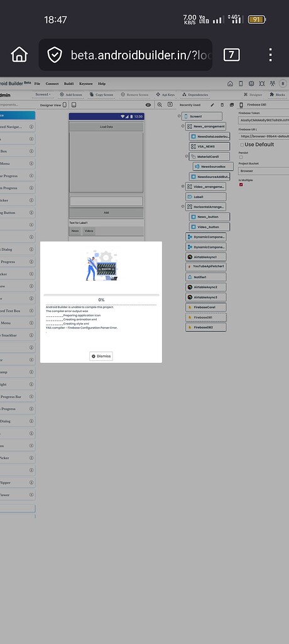This screenshot has width=289, height=644.
Task: Toggle hidden components eye icon
Action: click(148, 105)
